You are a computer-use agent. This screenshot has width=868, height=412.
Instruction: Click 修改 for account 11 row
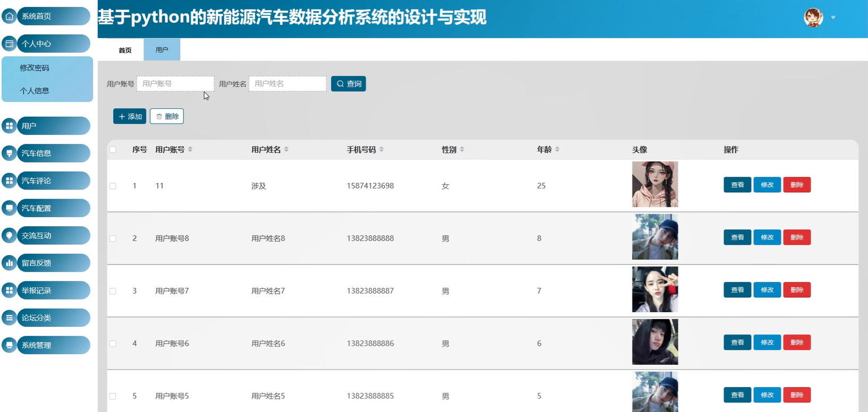pyautogui.click(x=767, y=185)
